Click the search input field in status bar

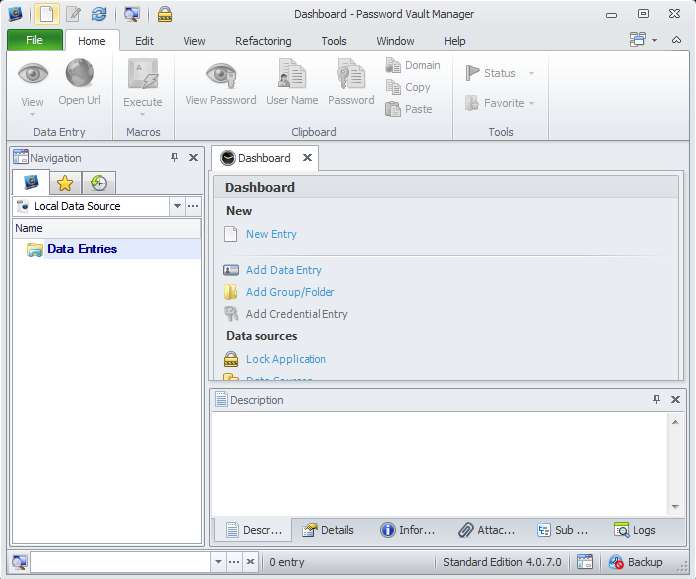click(x=120, y=562)
